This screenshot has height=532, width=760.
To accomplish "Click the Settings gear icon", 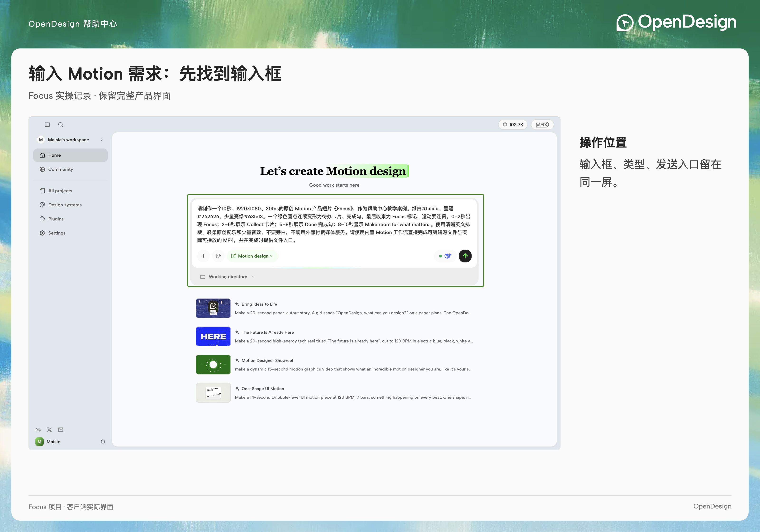I will (x=42, y=233).
